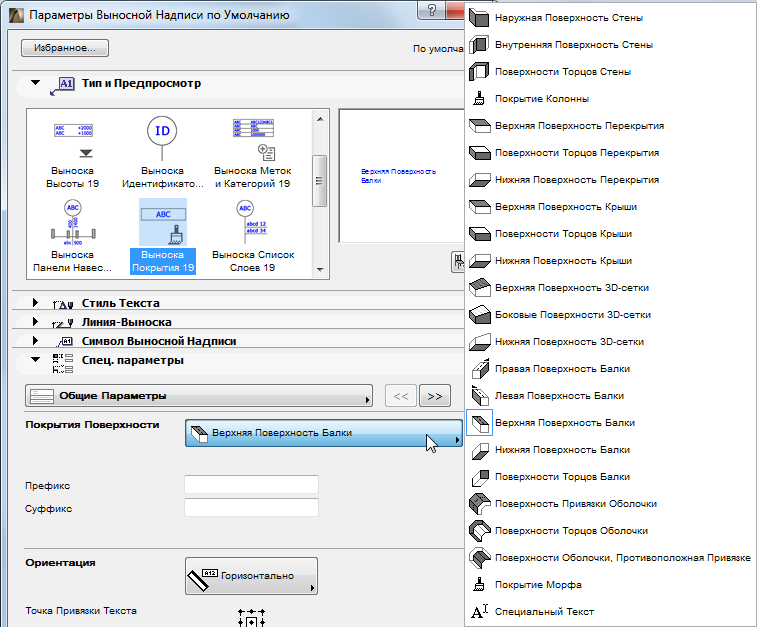Image resolution: width=757 pixels, height=627 pixels.
Task: Click into the Суффикс input field
Action: [x=251, y=508]
